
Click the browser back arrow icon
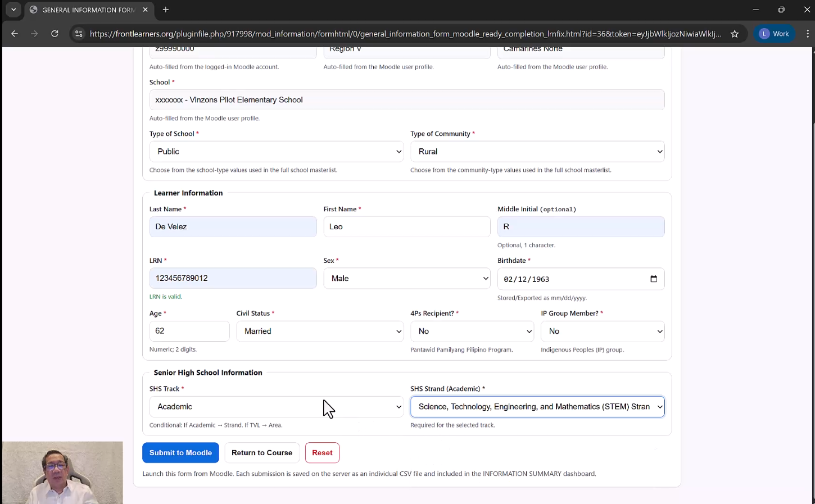(15, 34)
